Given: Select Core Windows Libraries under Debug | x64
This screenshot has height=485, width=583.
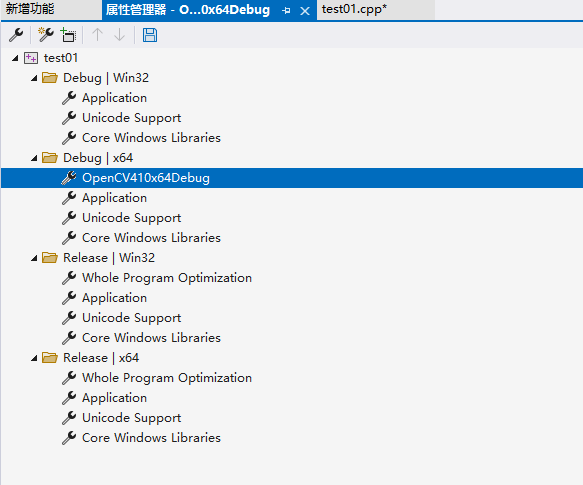Looking at the screenshot, I should [151, 238].
